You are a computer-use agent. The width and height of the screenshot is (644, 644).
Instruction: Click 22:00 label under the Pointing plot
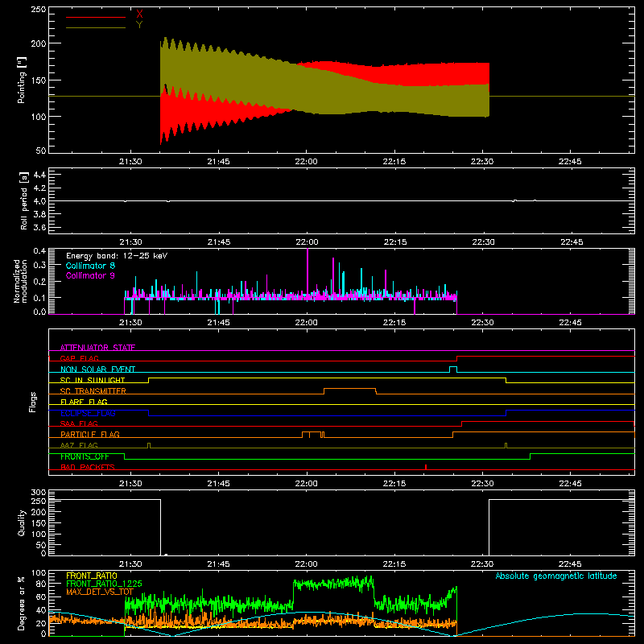[307, 162]
